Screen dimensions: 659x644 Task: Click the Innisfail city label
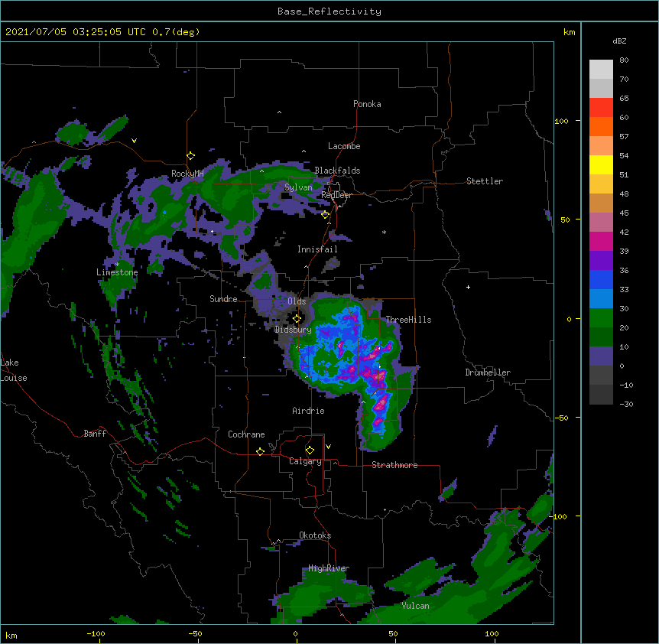pyautogui.click(x=317, y=249)
